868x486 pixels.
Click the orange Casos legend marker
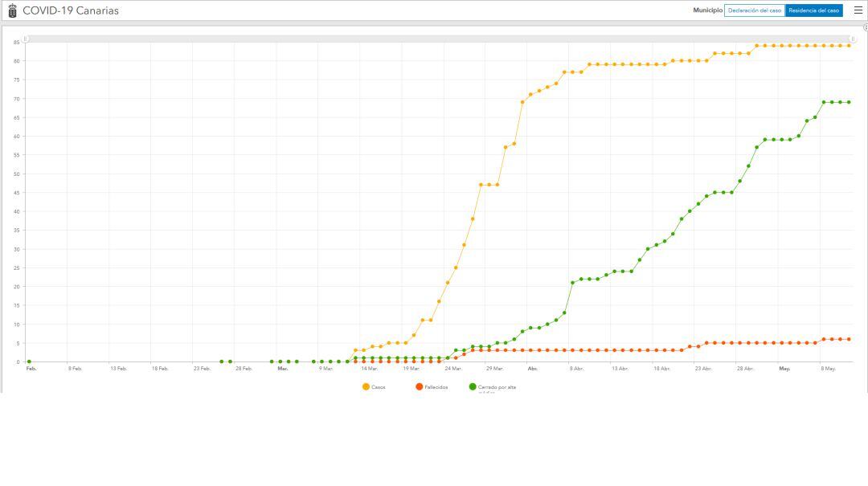[x=366, y=387]
